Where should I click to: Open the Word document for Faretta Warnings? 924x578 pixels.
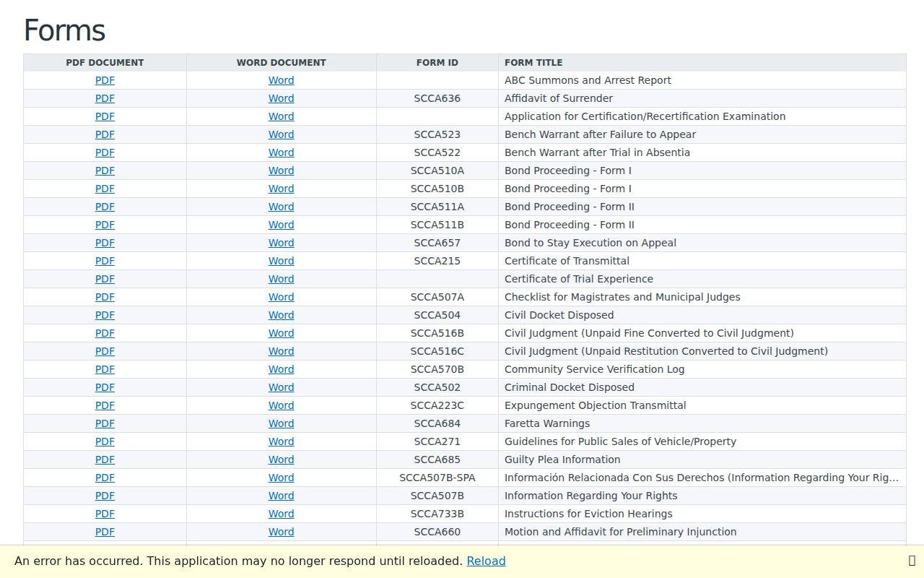click(x=281, y=423)
